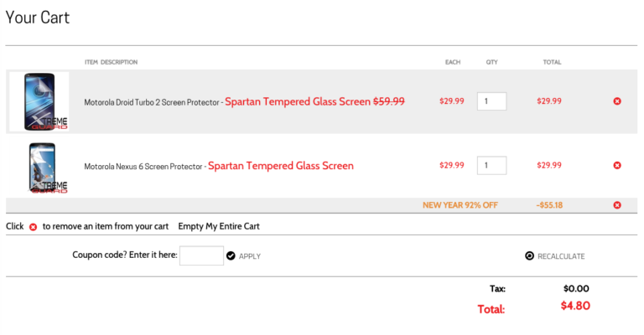The width and height of the screenshot is (644, 335).
Task: Click the red X icon in remove instructions
Action: click(34, 227)
